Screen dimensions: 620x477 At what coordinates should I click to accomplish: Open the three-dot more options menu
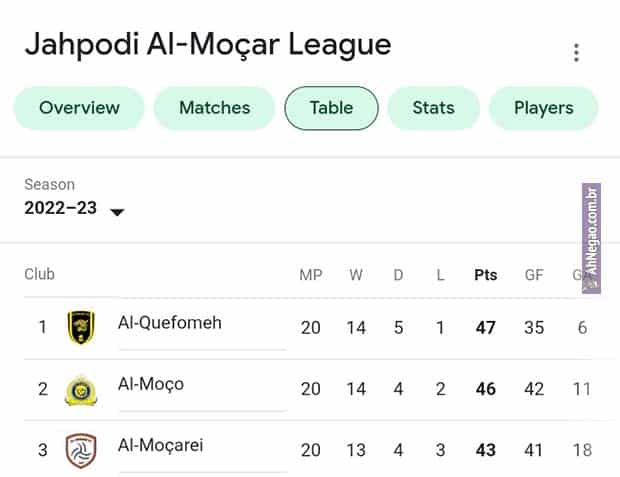click(576, 53)
